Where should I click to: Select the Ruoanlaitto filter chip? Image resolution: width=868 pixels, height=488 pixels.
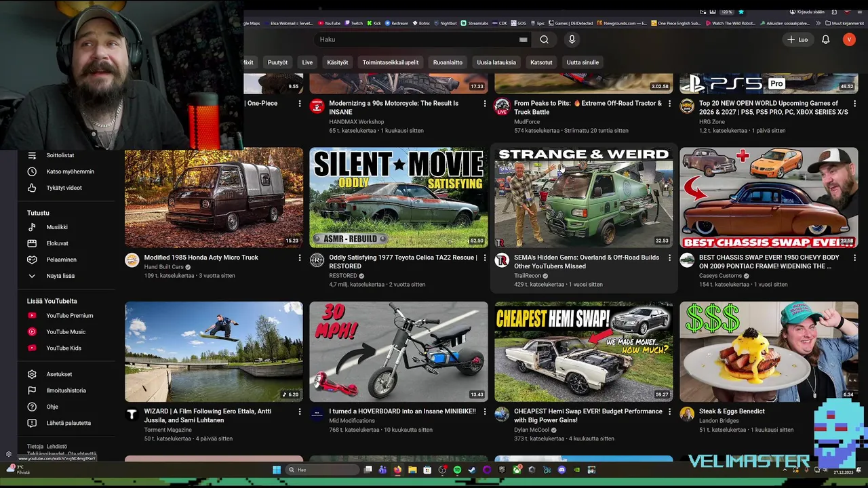point(448,62)
